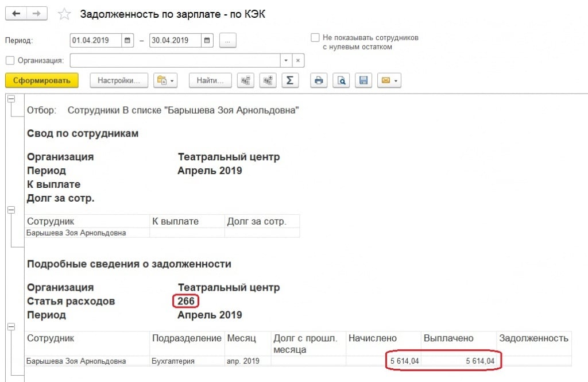This screenshot has width=588, height=382.
Task: Click 'Подробные сведения о задолженности' heading
Action: [x=129, y=264]
